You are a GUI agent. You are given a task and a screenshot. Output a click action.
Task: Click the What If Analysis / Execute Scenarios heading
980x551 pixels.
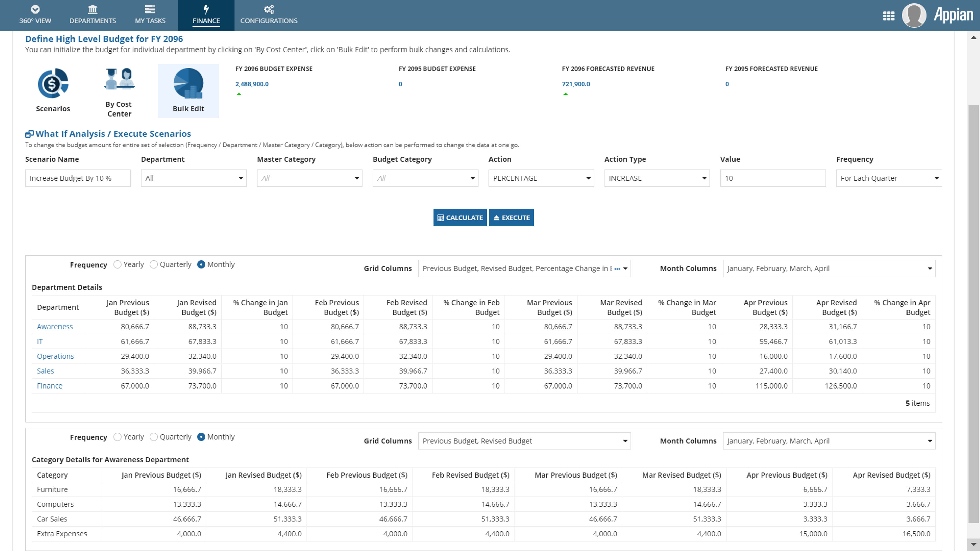[x=113, y=134]
